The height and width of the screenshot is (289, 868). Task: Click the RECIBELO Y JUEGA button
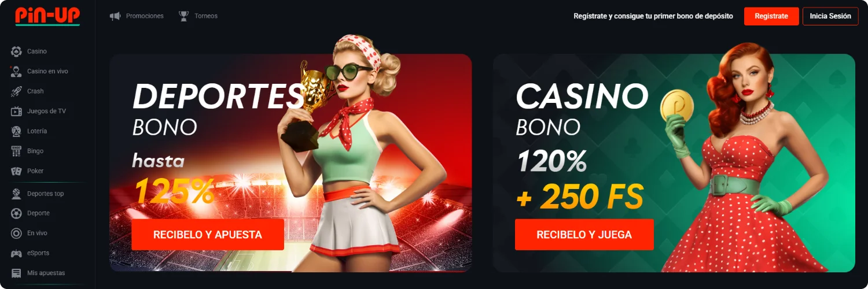(584, 235)
